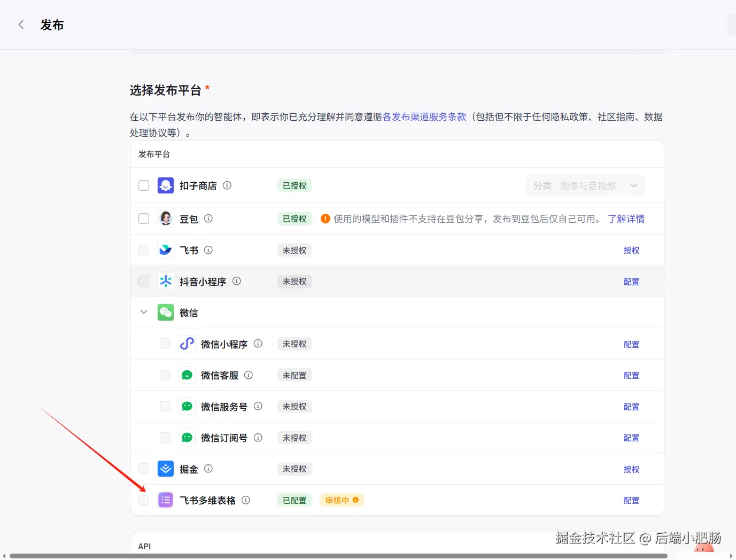
Task: Click the 掘金 platform icon
Action: click(x=166, y=469)
